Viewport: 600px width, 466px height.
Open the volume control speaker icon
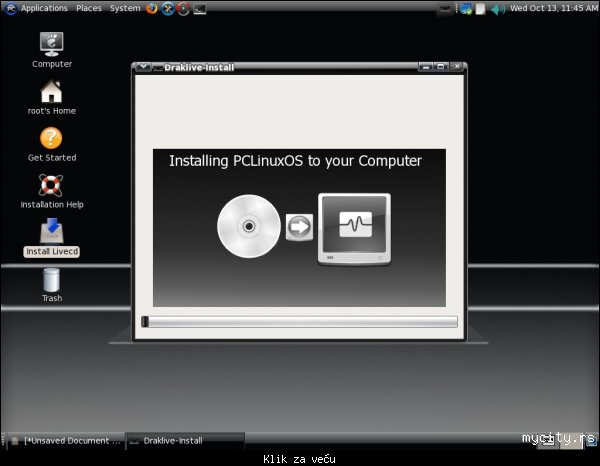tap(497, 9)
